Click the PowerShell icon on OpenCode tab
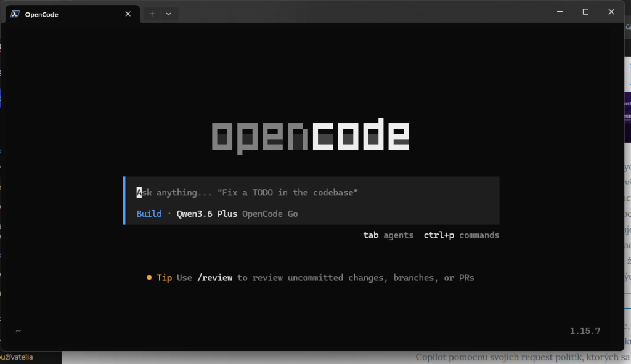 click(x=15, y=14)
